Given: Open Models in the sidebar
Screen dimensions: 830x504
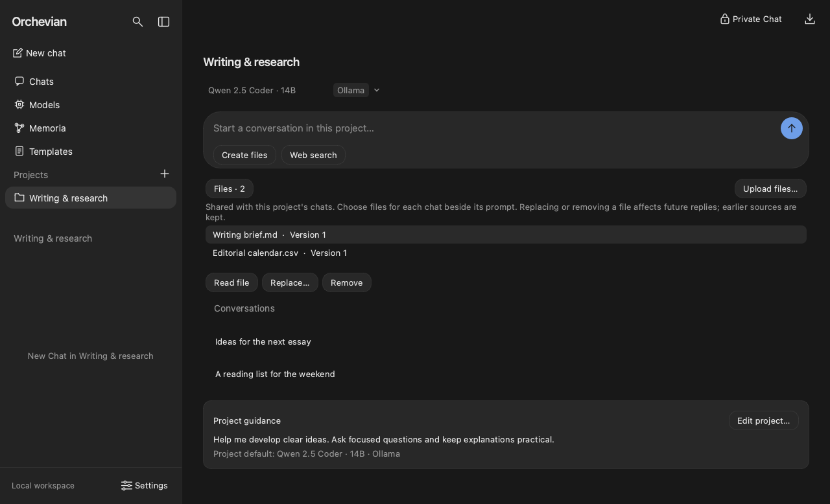Looking at the screenshot, I should click(x=91, y=104).
